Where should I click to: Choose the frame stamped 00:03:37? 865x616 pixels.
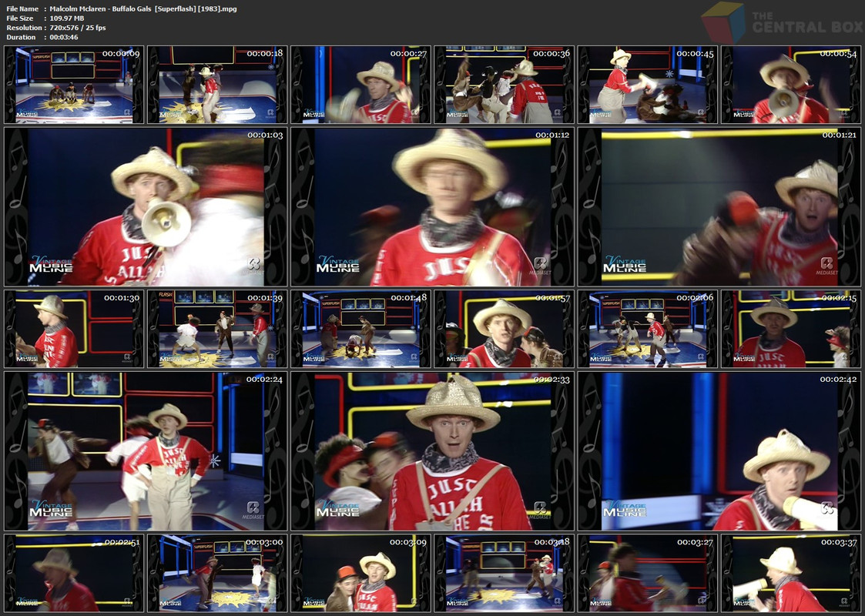(x=791, y=573)
